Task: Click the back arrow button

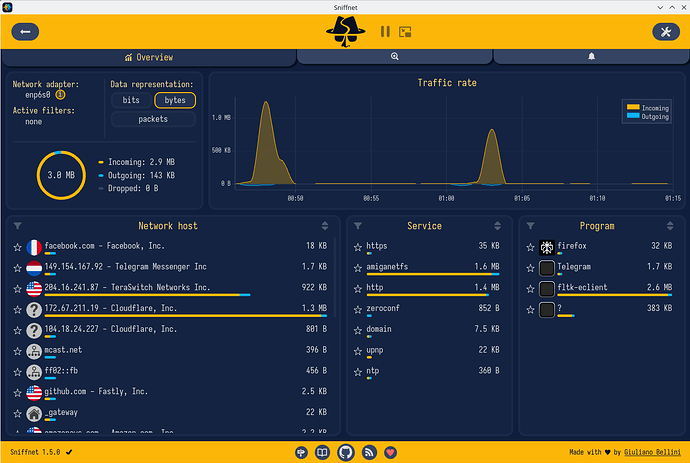Action: click(25, 32)
